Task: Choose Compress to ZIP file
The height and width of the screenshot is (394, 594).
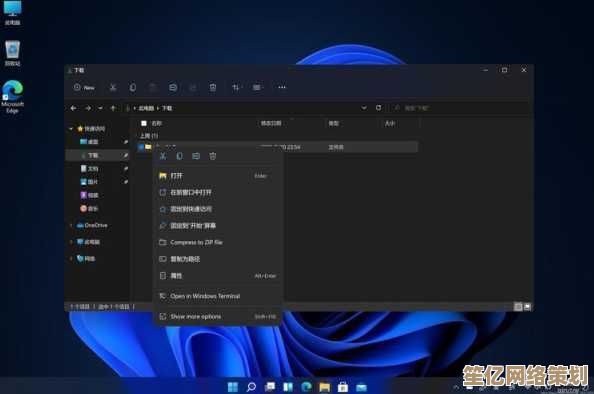Action: (218, 242)
